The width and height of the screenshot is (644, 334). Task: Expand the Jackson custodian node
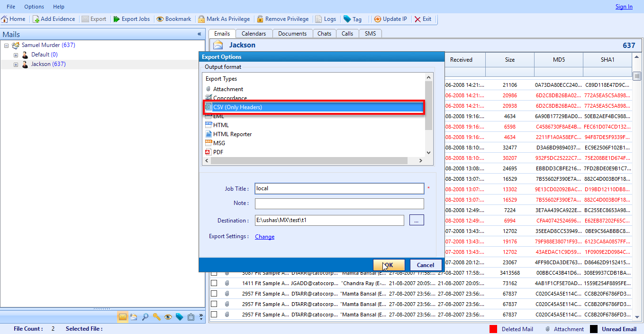point(16,65)
